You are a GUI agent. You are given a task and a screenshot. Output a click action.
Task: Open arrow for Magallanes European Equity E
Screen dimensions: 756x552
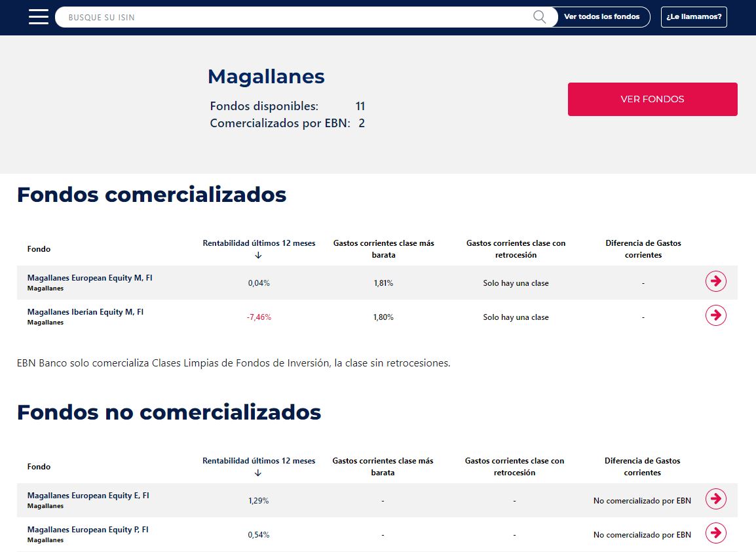(x=716, y=499)
